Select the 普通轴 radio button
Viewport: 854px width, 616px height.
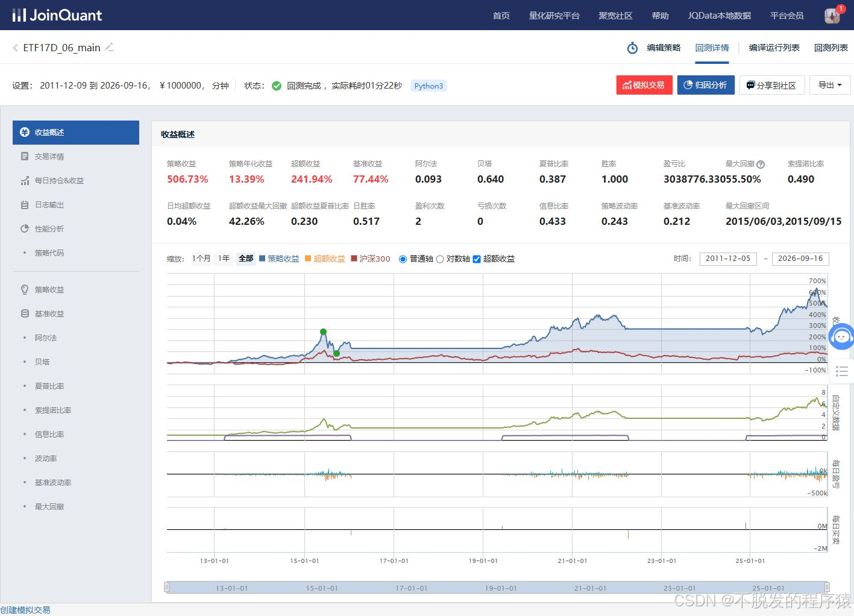(403, 259)
